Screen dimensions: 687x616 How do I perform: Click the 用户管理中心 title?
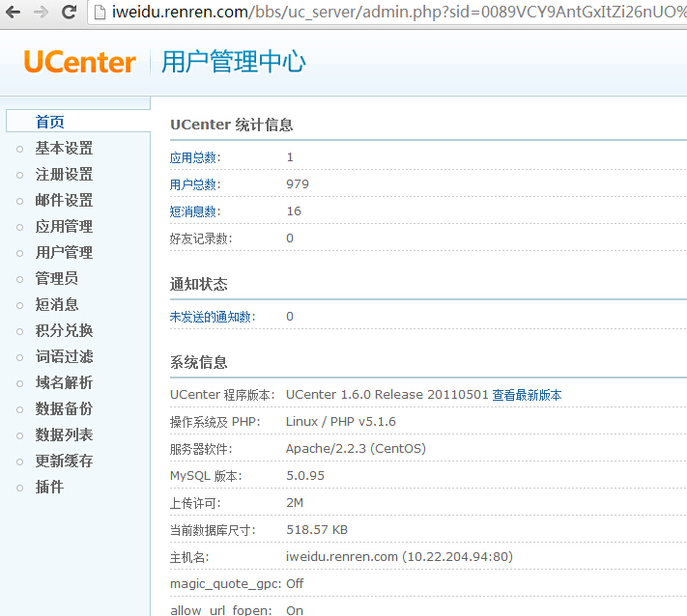pyautogui.click(x=234, y=62)
